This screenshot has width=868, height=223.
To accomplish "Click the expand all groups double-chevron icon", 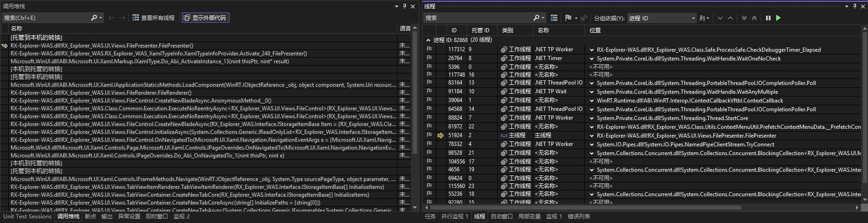I will (x=744, y=18).
